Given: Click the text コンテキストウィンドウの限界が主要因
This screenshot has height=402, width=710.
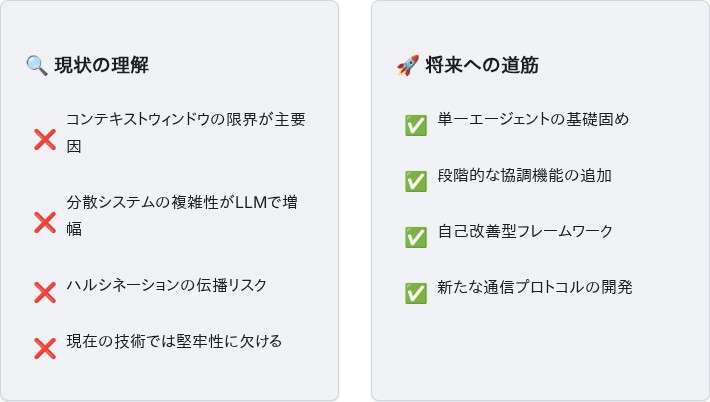Looking at the screenshot, I should [x=186, y=133].
